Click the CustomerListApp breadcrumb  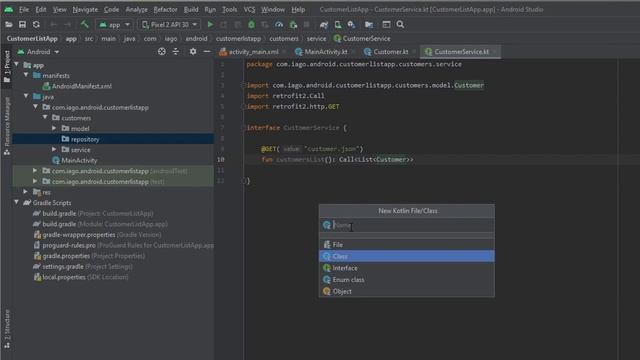32,39
